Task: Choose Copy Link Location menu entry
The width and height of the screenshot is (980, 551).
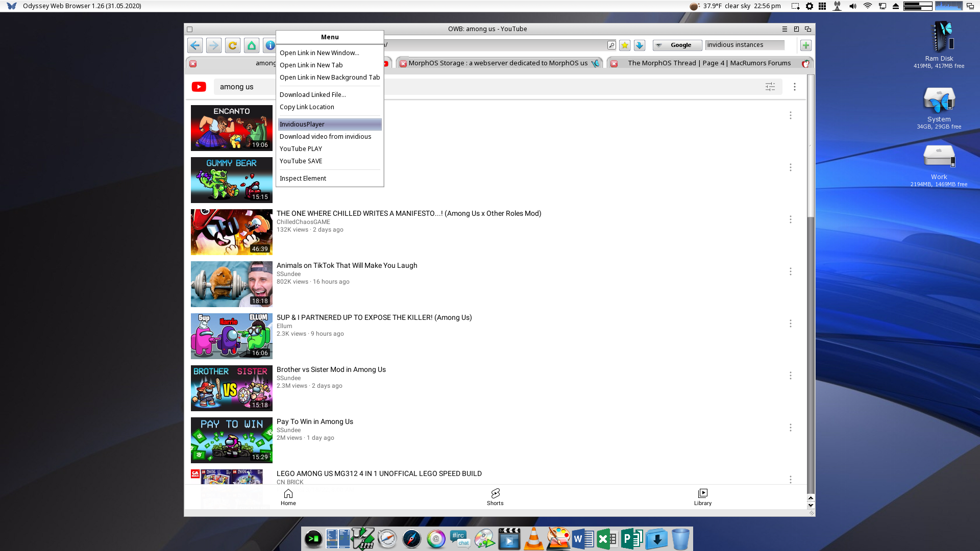Action: [307, 107]
